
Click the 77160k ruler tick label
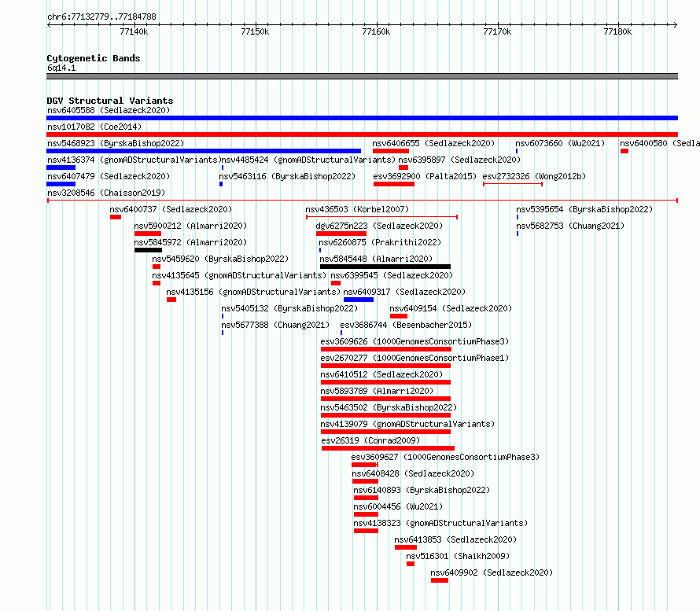point(376,31)
